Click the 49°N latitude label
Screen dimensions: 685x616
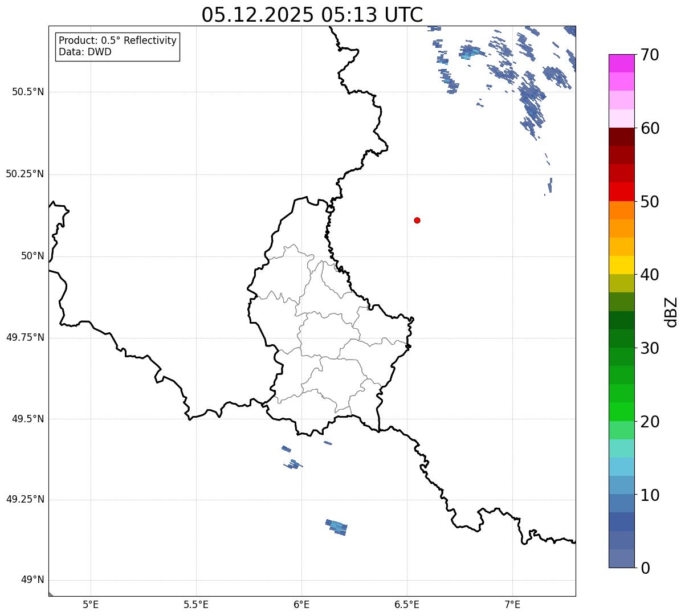click(32, 580)
